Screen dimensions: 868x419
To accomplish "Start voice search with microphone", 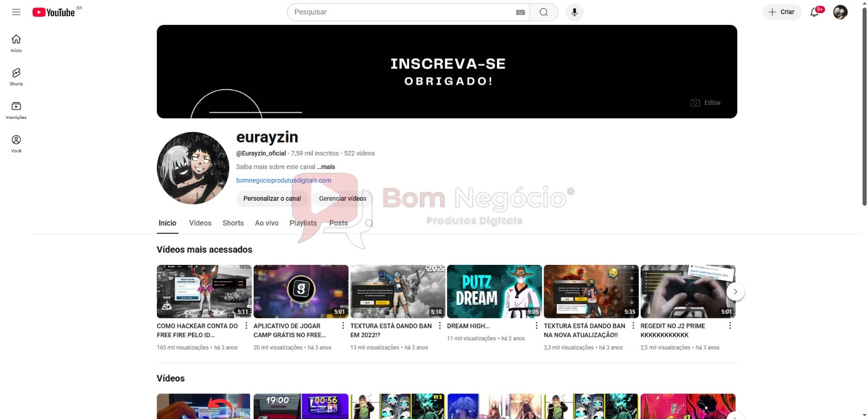I will tap(575, 12).
